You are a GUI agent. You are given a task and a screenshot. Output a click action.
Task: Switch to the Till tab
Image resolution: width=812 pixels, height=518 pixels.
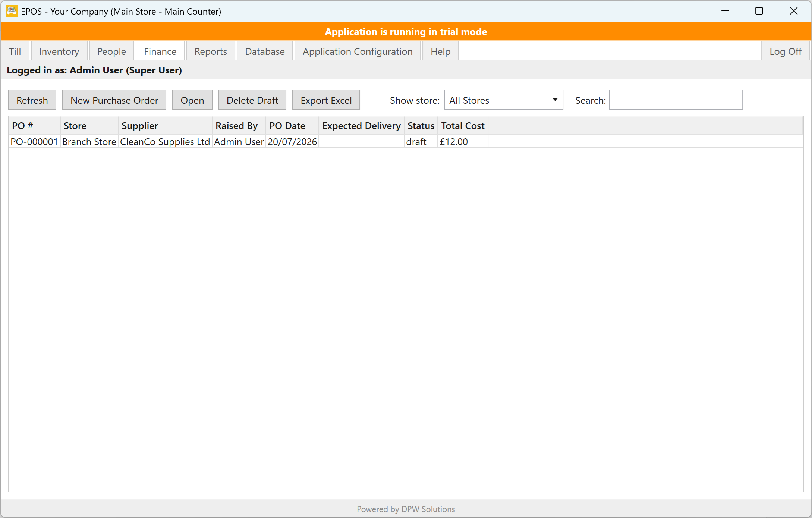15,51
